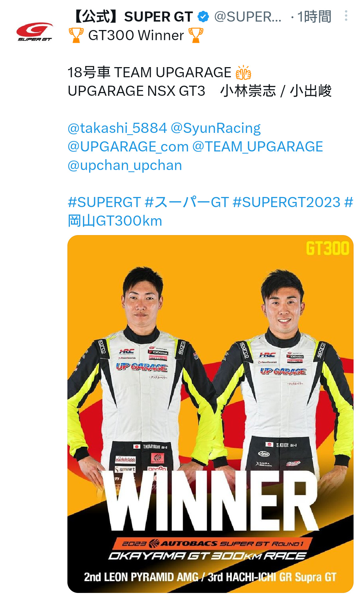Open the #SUPERGT hashtag
Screen dimensions: 364x598
(104, 202)
